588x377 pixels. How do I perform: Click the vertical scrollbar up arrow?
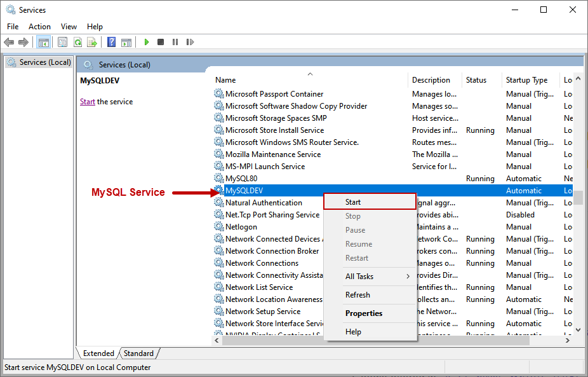pyautogui.click(x=578, y=78)
